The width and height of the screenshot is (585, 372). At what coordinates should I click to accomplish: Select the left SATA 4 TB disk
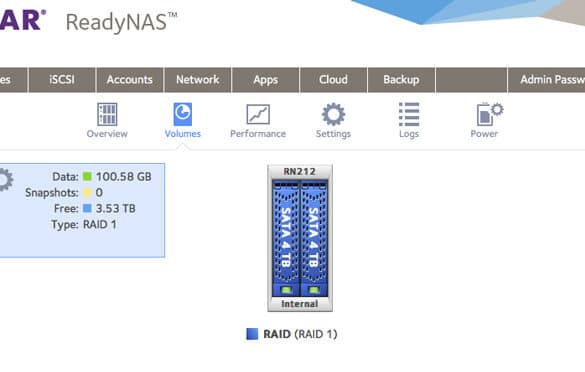coord(286,238)
